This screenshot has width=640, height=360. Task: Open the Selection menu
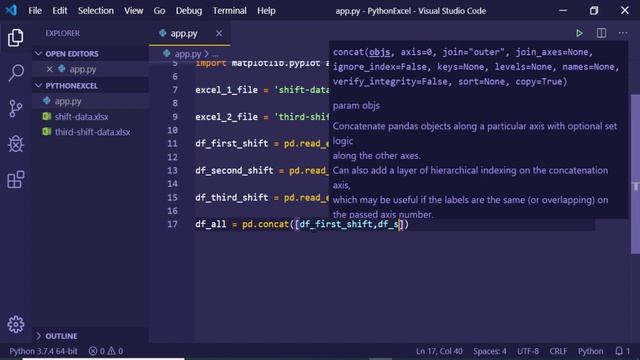tap(96, 11)
